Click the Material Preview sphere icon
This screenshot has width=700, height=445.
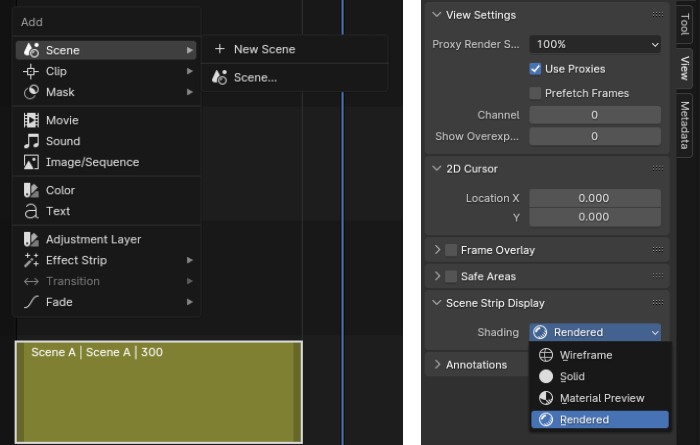coord(546,398)
